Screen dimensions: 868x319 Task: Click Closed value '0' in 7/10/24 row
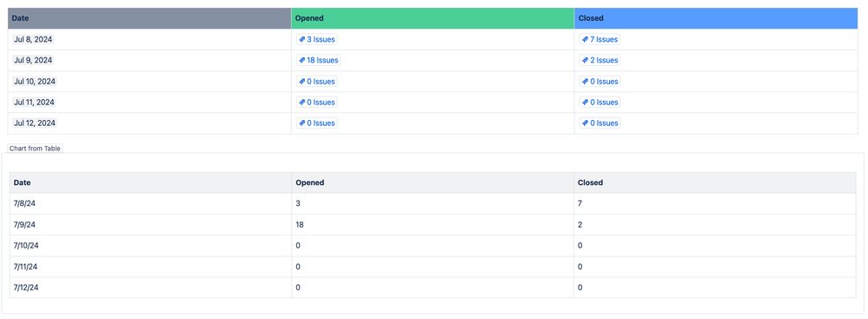pyautogui.click(x=580, y=246)
